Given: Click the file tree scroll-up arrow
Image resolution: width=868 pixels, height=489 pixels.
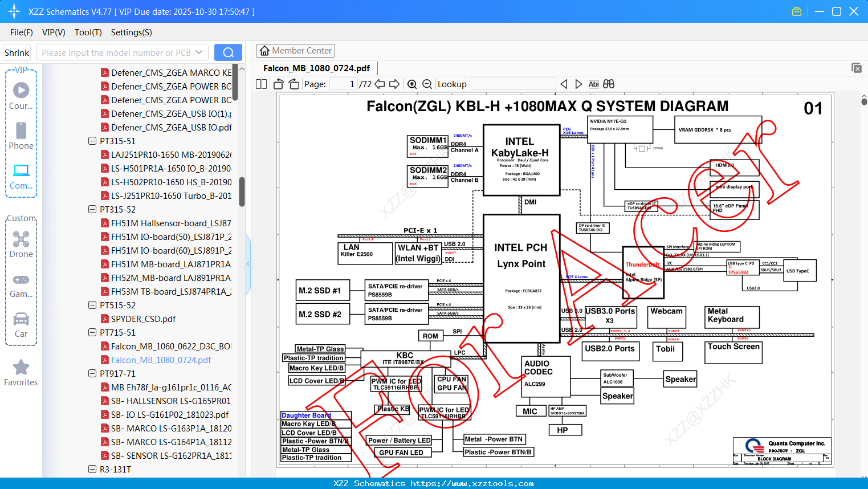Looking at the screenshot, I should [242, 69].
